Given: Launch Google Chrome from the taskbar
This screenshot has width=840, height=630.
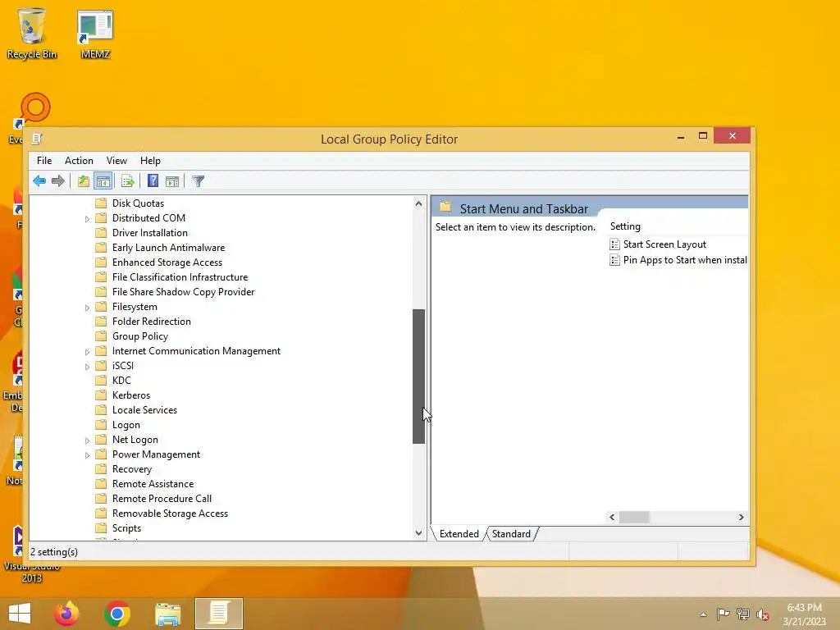Looking at the screenshot, I should pos(117,614).
